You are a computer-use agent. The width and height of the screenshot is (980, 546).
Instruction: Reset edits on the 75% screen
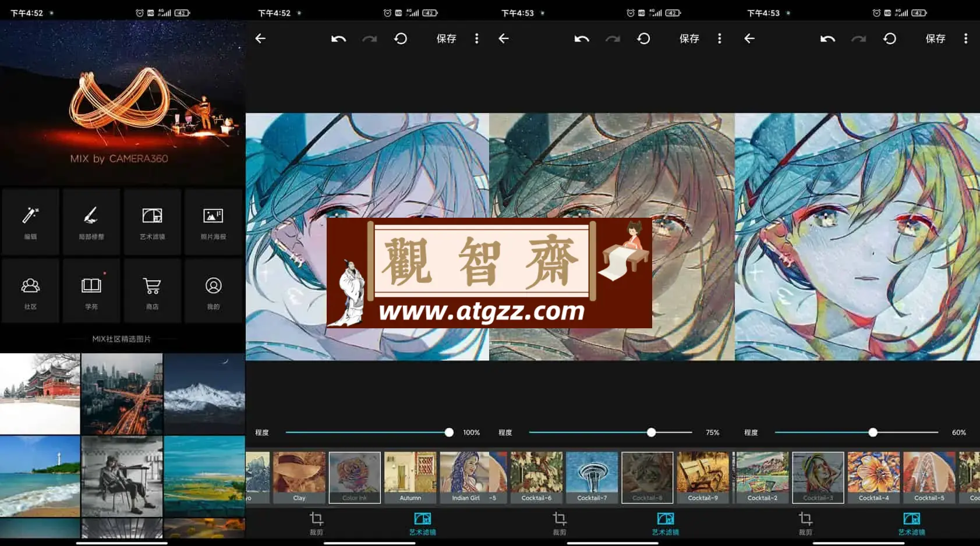pos(643,38)
